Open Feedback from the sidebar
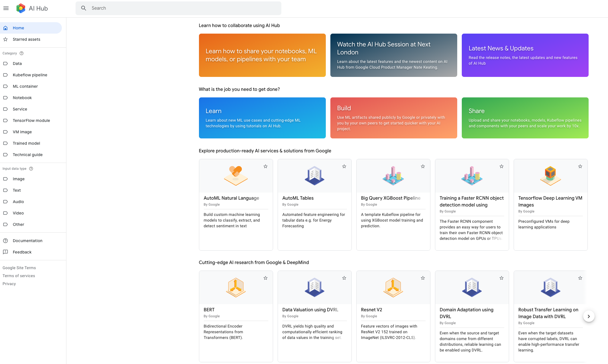608x364 pixels. pos(22,252)
